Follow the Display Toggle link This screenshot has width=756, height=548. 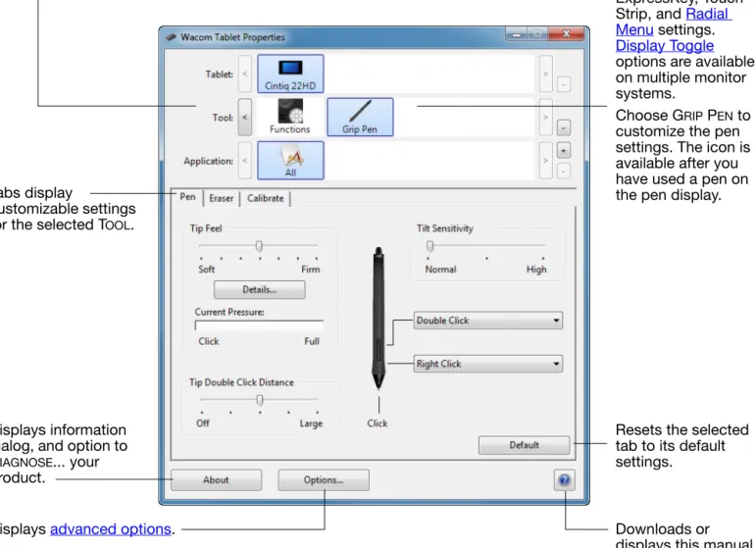click(665, 46)
